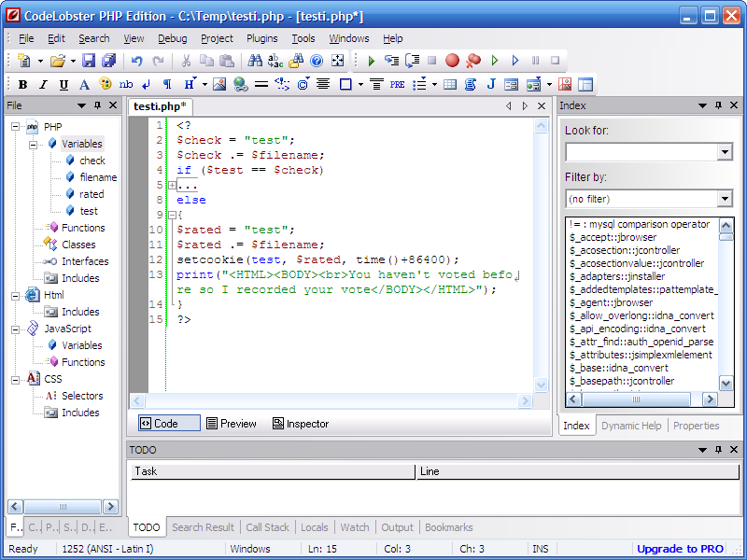
Task: Pin the TODO panel
Action: 718,450
